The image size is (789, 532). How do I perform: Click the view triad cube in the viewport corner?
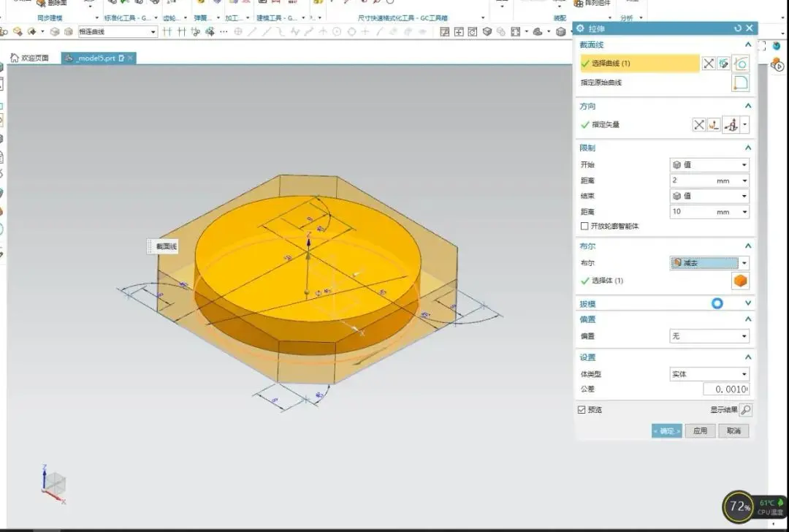pos(54,484)
